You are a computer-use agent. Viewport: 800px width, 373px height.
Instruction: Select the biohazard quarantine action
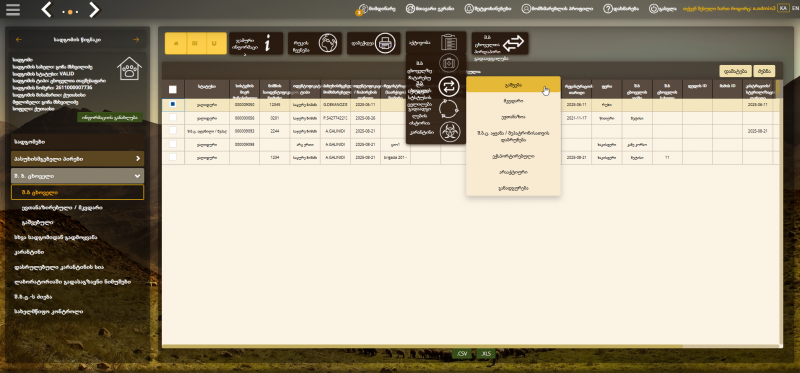coord(449,132)
